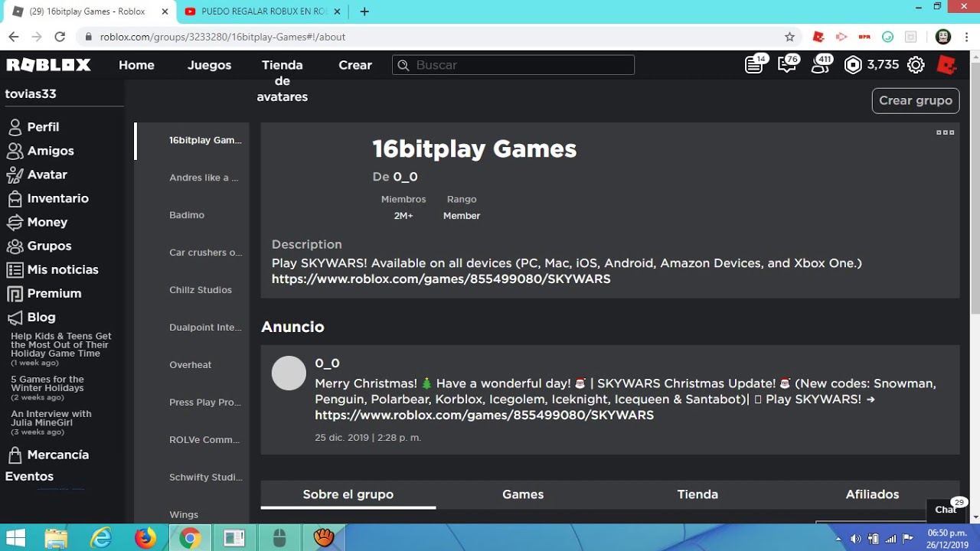
Task: Switch to the group Tienda tab
Action: [697, 494]
